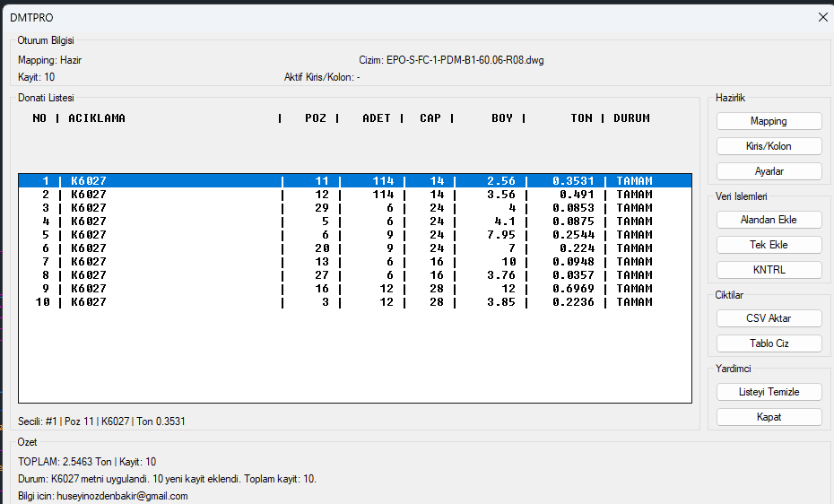Select row 5 with Ton 0.2544
Image resolution: width=834 pixels, height=504 pixels.
click(x=354, y=235)
